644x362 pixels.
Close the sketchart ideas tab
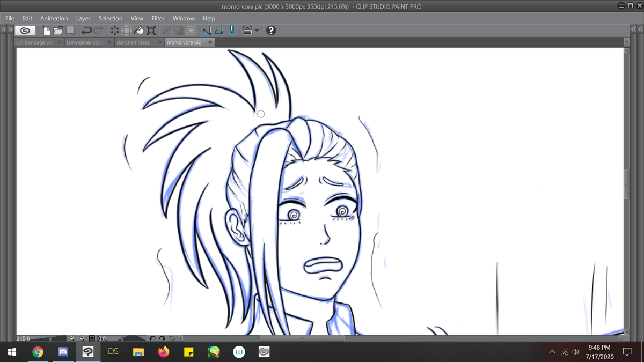coord(160,42)
